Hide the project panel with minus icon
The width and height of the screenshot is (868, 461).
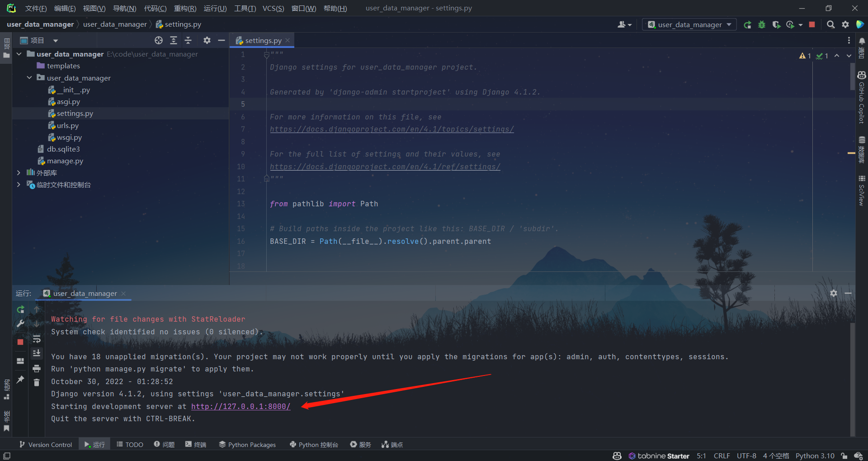(222, 40)
